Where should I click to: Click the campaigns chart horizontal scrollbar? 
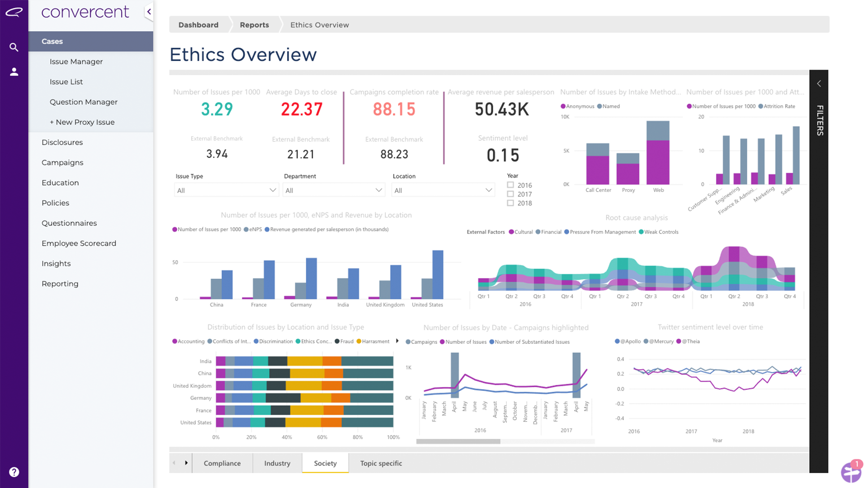(458, 441)
